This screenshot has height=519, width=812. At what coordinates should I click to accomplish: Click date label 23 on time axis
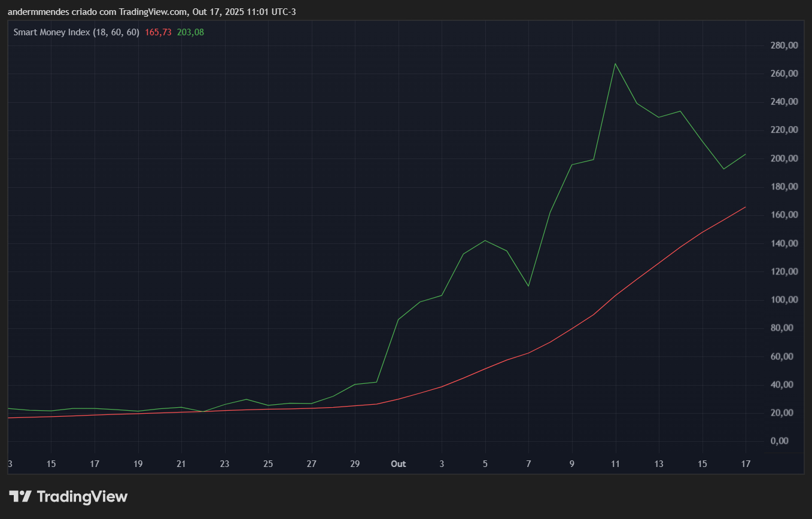[224, 464]
